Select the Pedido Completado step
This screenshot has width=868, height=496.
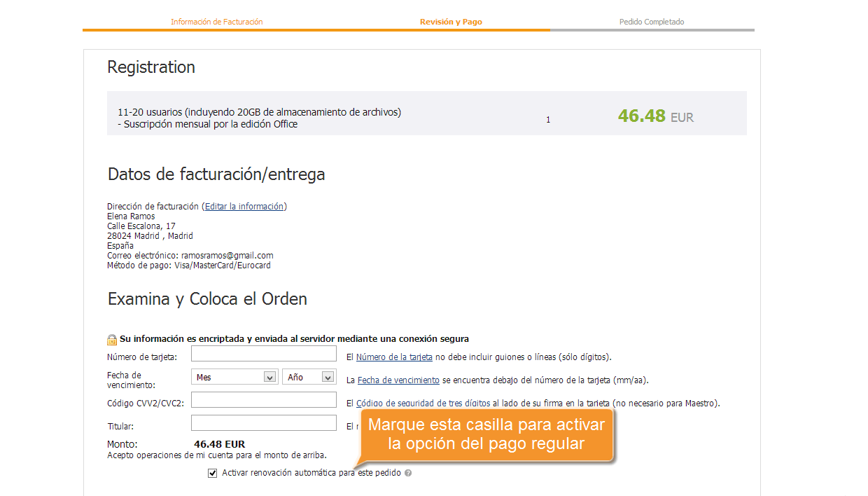click(x=652, y=22)
